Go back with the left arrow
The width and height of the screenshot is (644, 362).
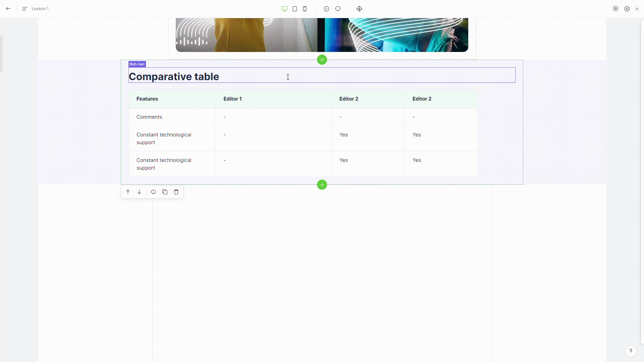click(8, 9)
